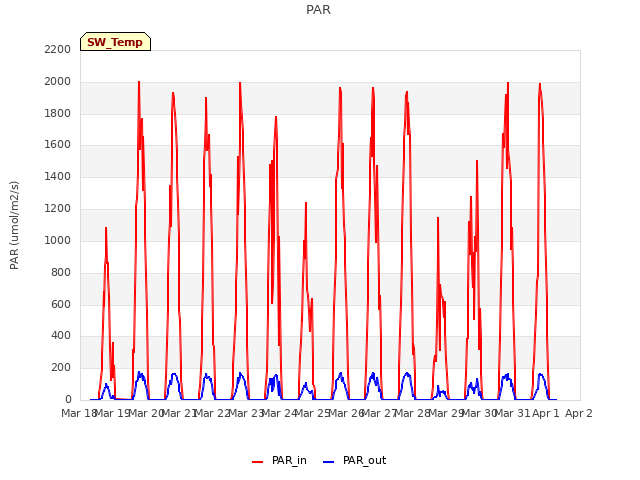
Task: Click the 2000 y-axis tick label
Action: point(58,82)
